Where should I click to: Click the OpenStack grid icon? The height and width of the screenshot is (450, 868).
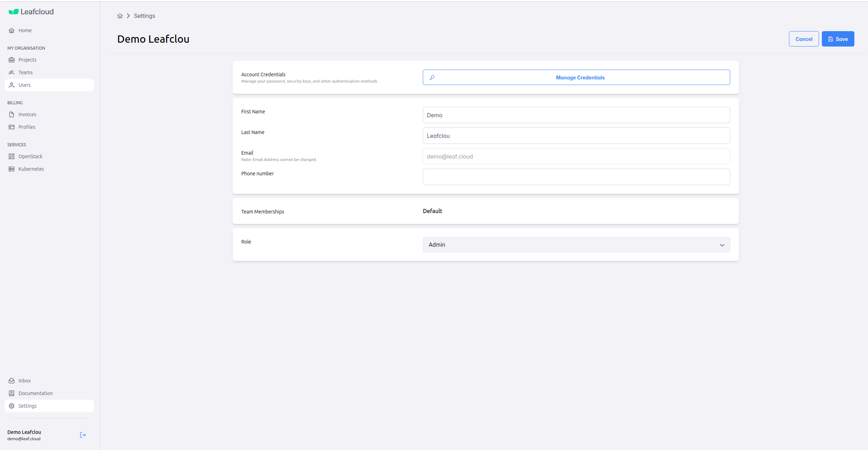click(12, 156)
